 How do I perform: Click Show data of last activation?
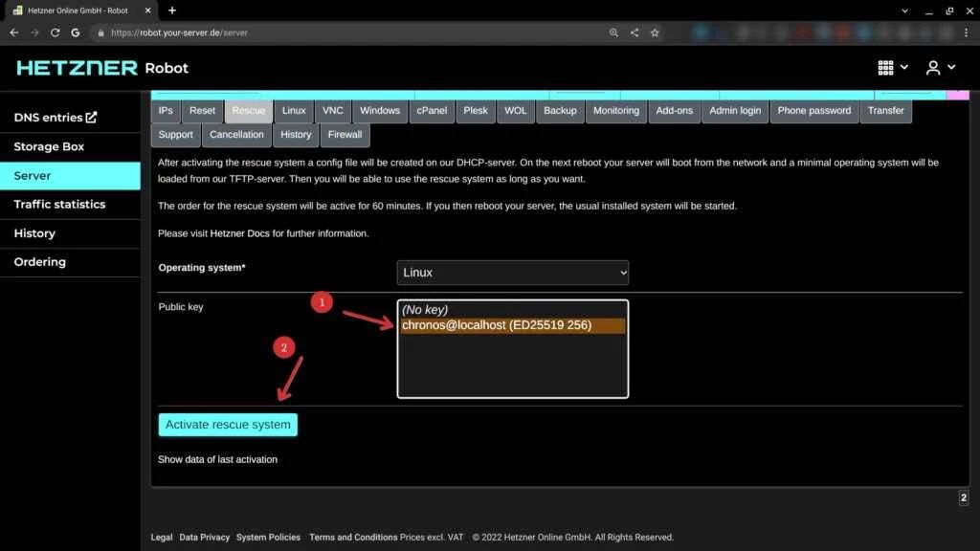coord(217,459)
